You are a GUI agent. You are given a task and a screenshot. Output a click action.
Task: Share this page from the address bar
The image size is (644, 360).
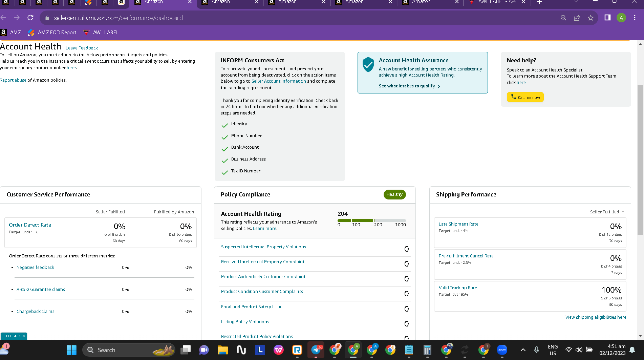pos(577,18)
